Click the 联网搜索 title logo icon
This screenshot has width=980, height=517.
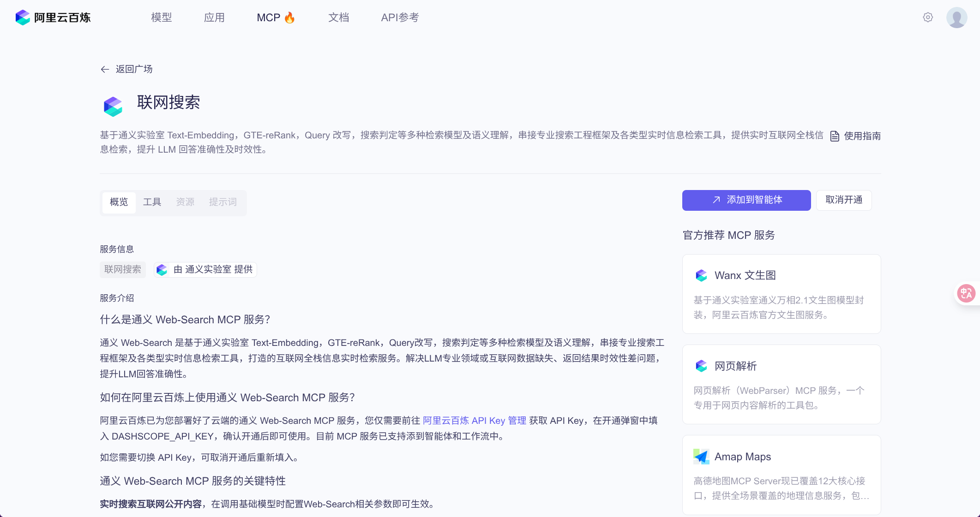coord(113,107)
